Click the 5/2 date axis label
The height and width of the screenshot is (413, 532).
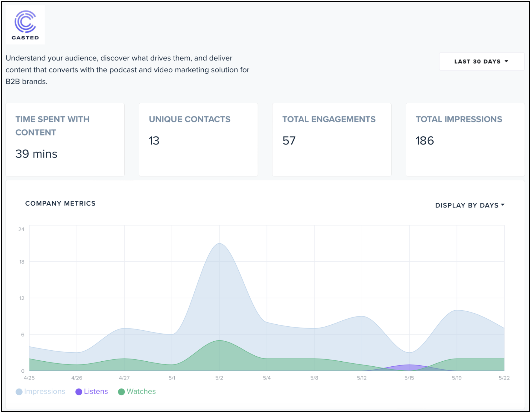(x=219, y=378)
